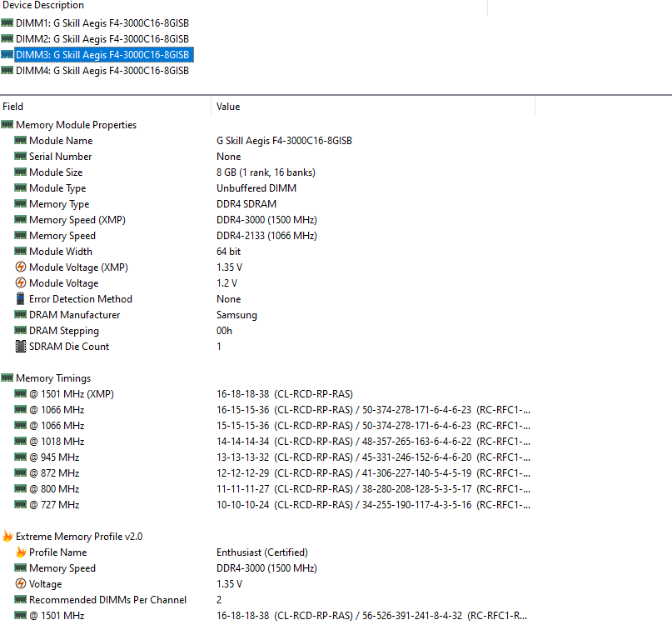Click the DIMM1 memory chip icon
The height and width of the screenshot is (630, 672).
click(x=7, y=22)
